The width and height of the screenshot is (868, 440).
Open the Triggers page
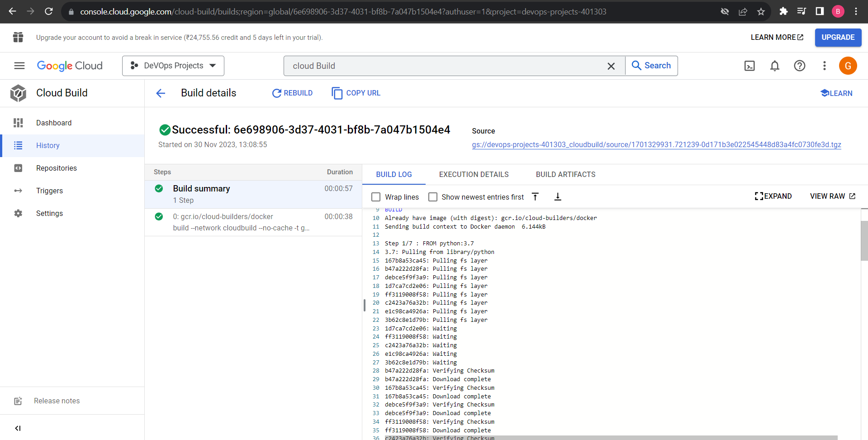[72, 191]
